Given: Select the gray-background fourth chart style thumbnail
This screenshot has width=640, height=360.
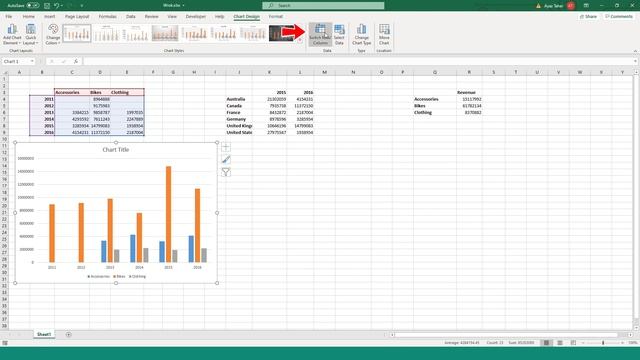Looking at the screenshot, I should (x=165, y=33).
